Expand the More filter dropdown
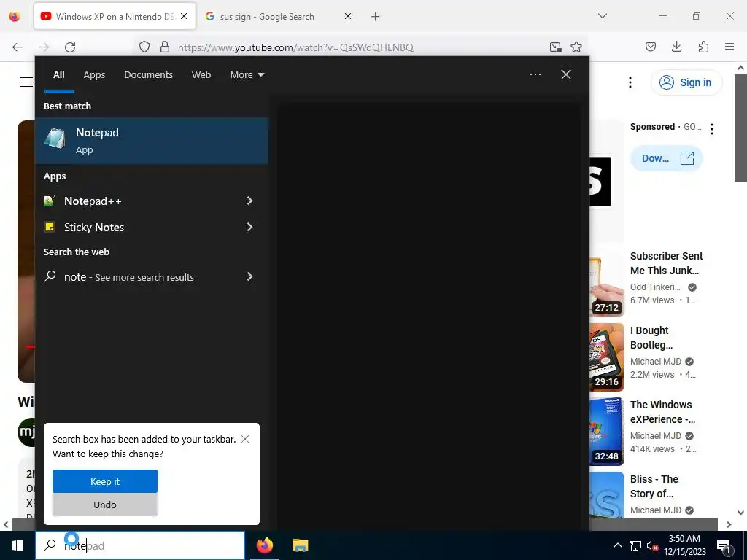 coord(247,75)
